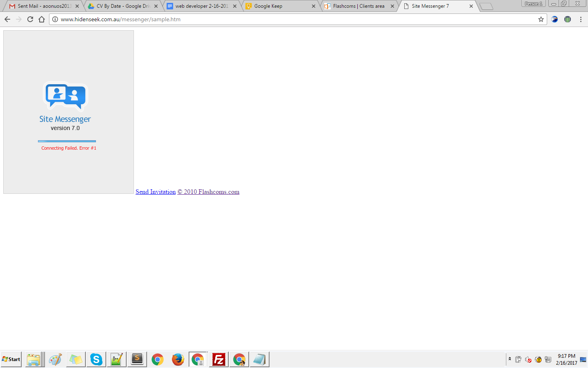Focus the address bar URL field
588x368 pixels.
[x=286, y=19]
